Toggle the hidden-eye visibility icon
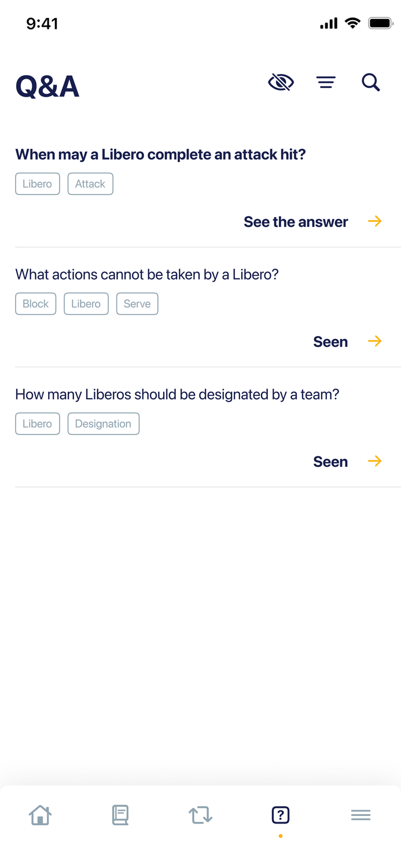The width and height of the screenshot is (401, 868). [x=281, y=82]
